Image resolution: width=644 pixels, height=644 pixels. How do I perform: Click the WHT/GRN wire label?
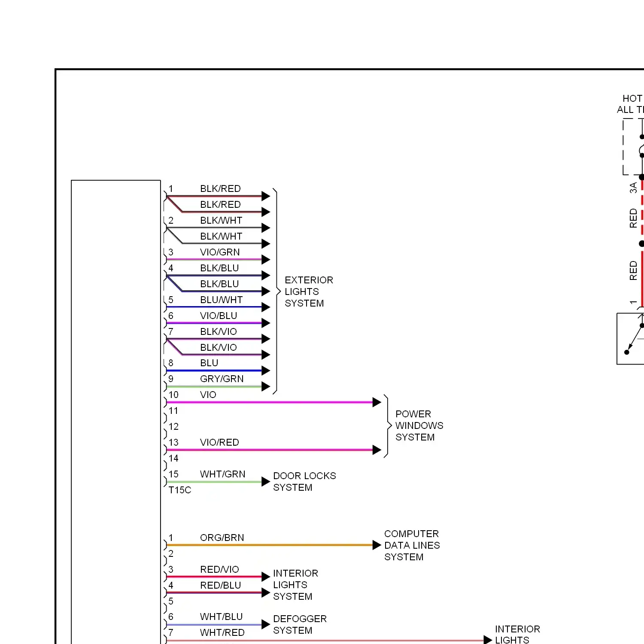click(x=222, y=474)
